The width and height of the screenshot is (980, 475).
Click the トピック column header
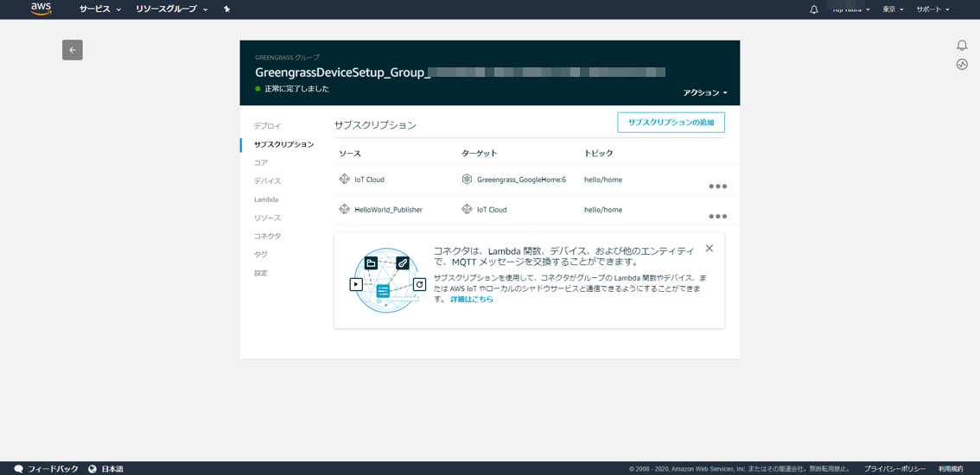point(598,153)
